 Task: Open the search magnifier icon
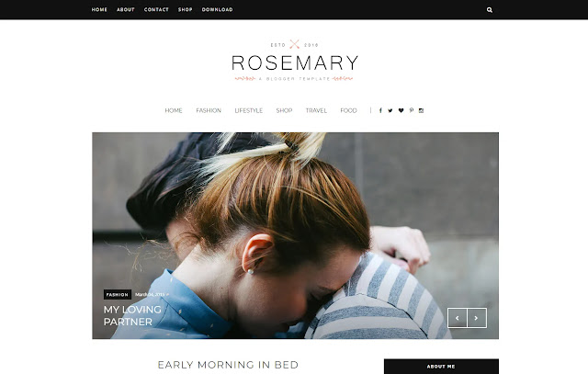click(x=490, y=10)
